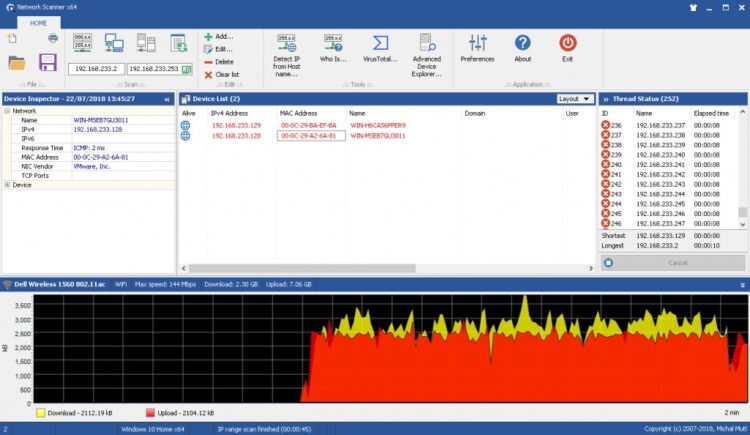Open the Layout dropdown

575,99
